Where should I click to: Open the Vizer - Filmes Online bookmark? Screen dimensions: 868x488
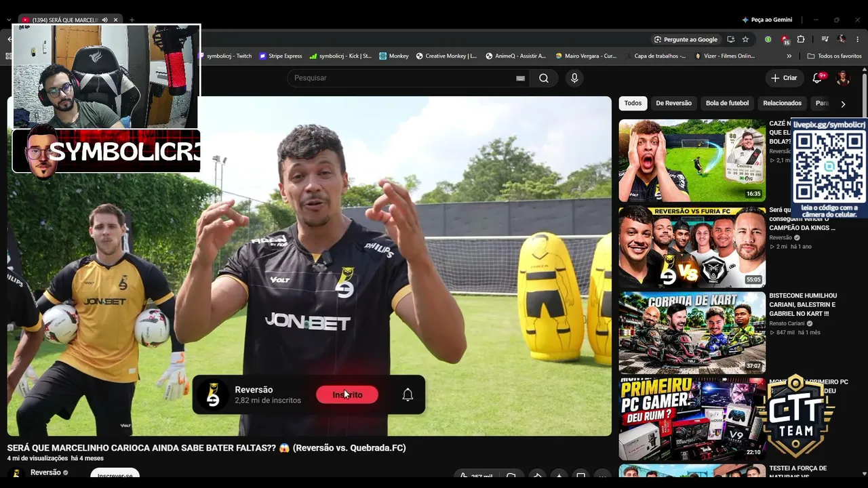[725, 56]
